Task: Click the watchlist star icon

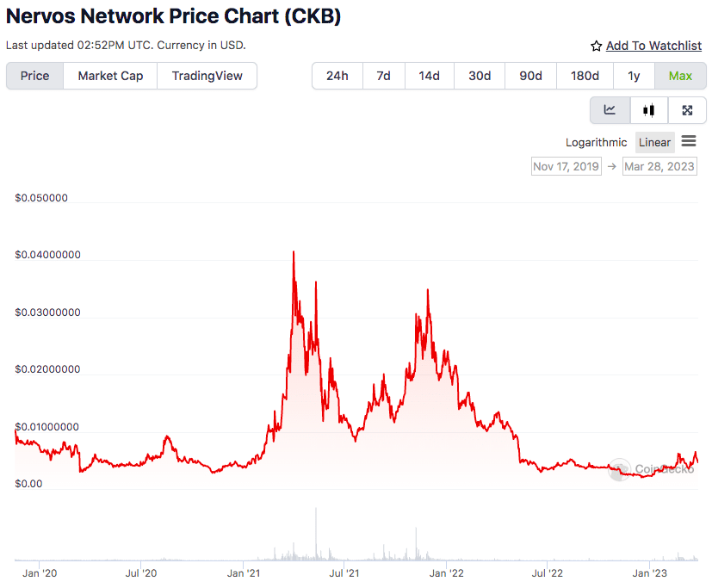Action: point(597,46)
